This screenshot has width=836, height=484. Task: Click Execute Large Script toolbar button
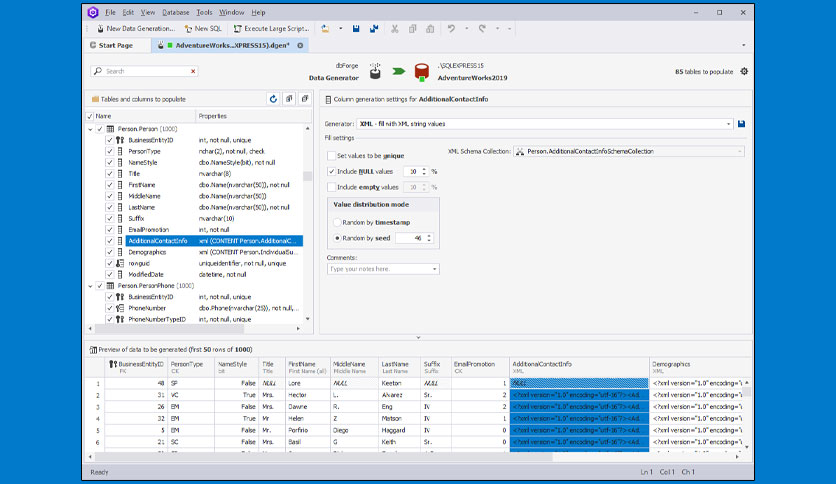(271, 29)
